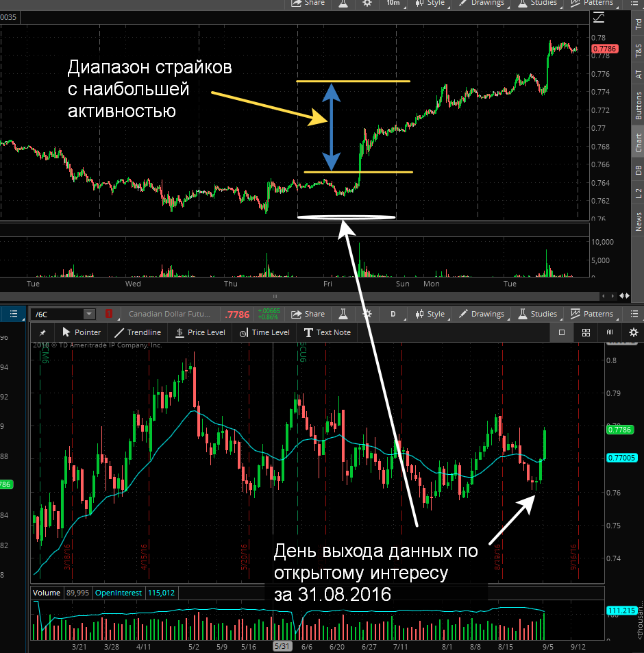
Task: Click Share button in lower chart header
Action: 308,314
